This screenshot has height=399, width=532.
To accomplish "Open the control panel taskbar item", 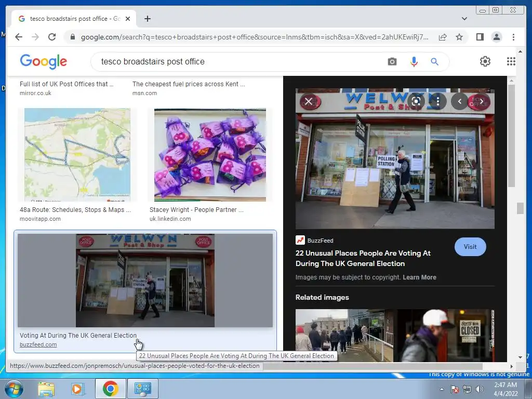I will coord(142,389).
